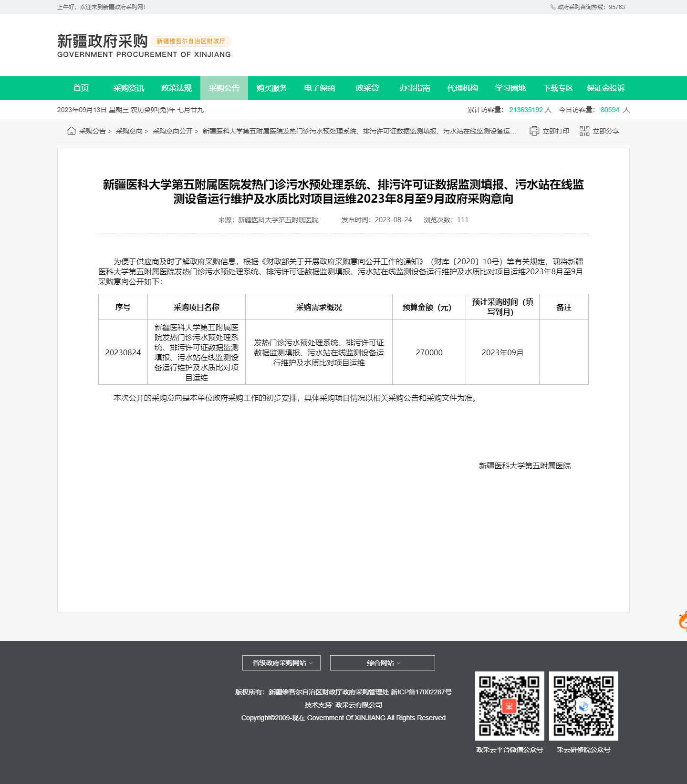Select the 采购公告 navigation tab
This screenshot has height=784, width=687.
point(224,88)
